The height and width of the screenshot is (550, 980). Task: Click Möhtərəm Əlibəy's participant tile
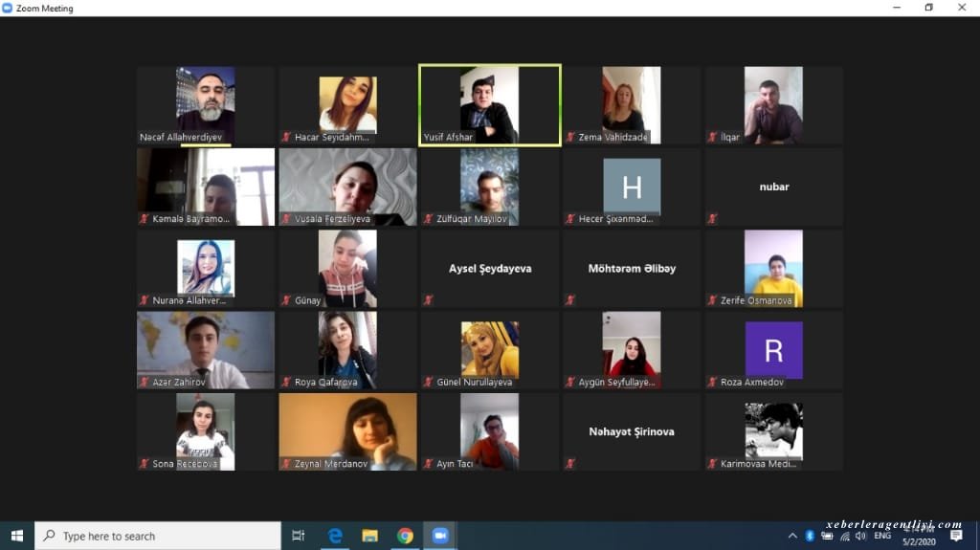(632, 269)
